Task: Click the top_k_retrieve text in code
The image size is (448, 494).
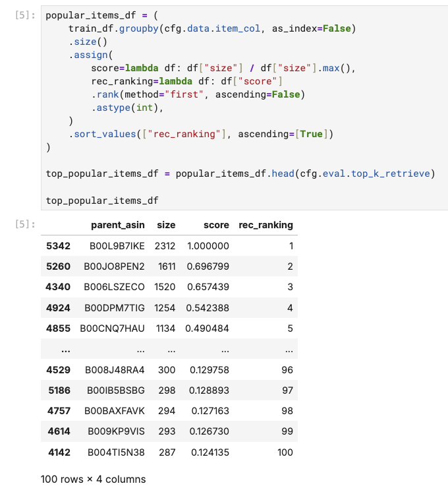Action: (391, 173)
